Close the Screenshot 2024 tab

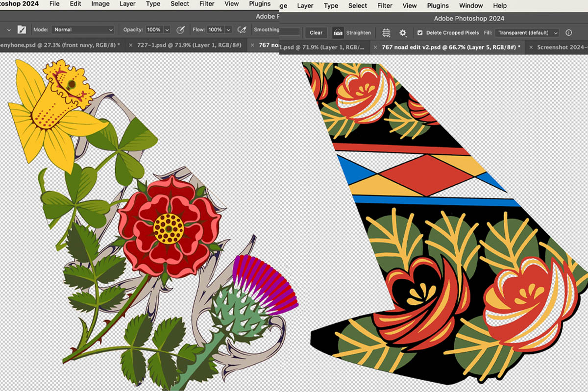tap(531, 48)
